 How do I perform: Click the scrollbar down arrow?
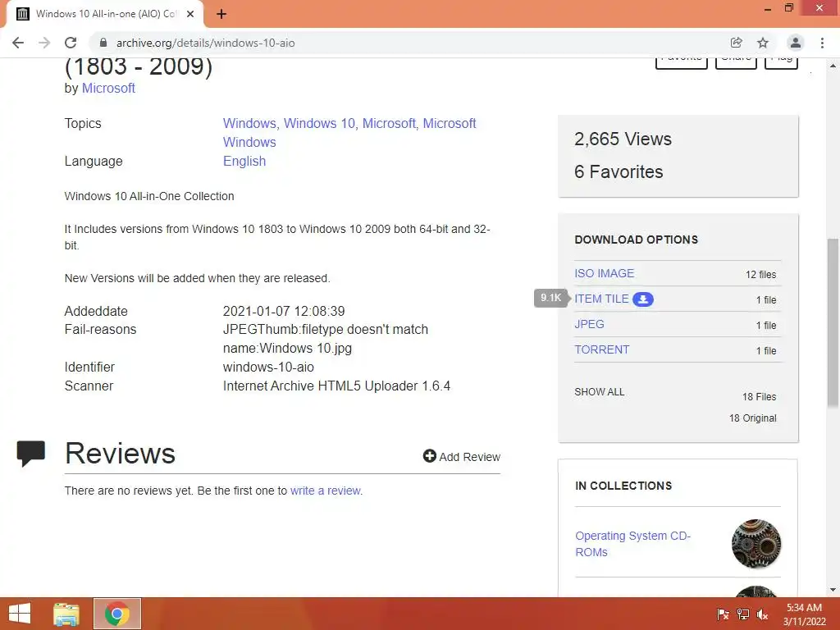pyautogui.click(x=833, y=590)
